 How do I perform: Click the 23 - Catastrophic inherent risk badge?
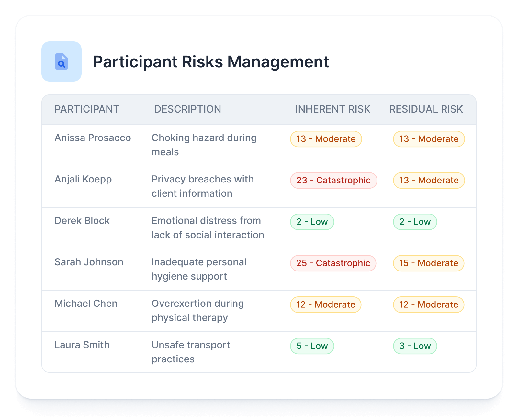[x=333, y=180]
